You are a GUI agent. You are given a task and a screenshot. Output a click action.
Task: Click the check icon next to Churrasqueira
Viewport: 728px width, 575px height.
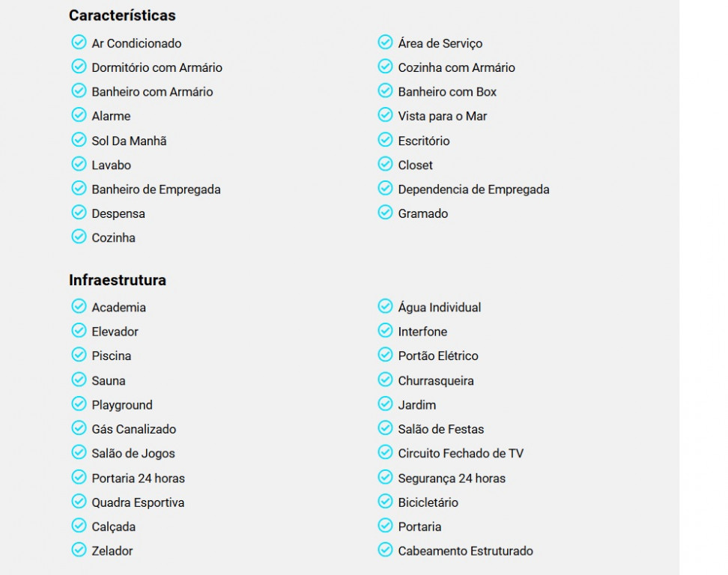pos(385,380)
